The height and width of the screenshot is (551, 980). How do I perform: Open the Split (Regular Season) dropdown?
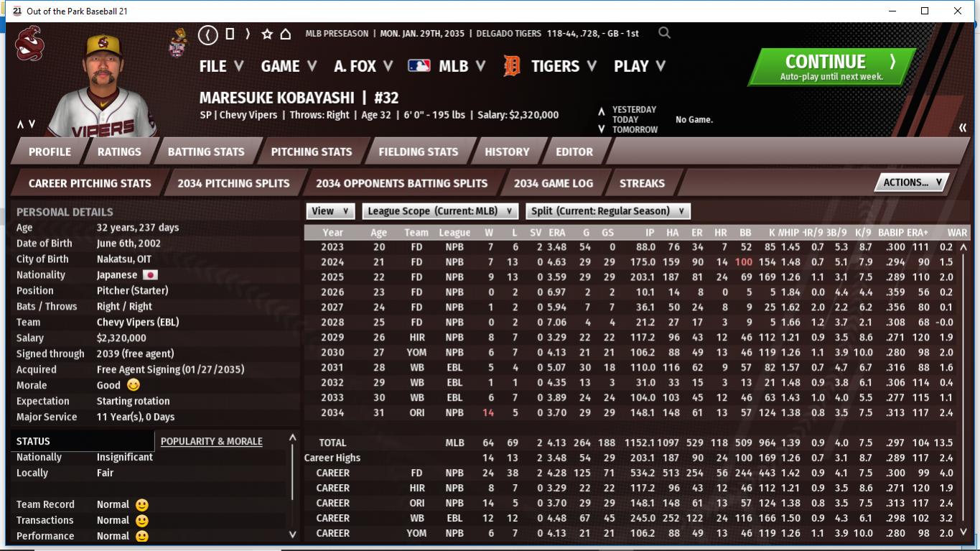(x=608, y=211)
